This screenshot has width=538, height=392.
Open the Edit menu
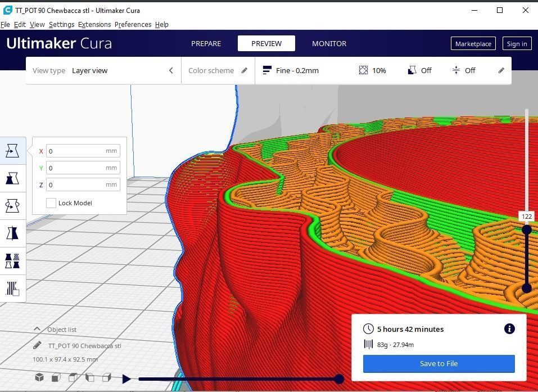[20, 24]
